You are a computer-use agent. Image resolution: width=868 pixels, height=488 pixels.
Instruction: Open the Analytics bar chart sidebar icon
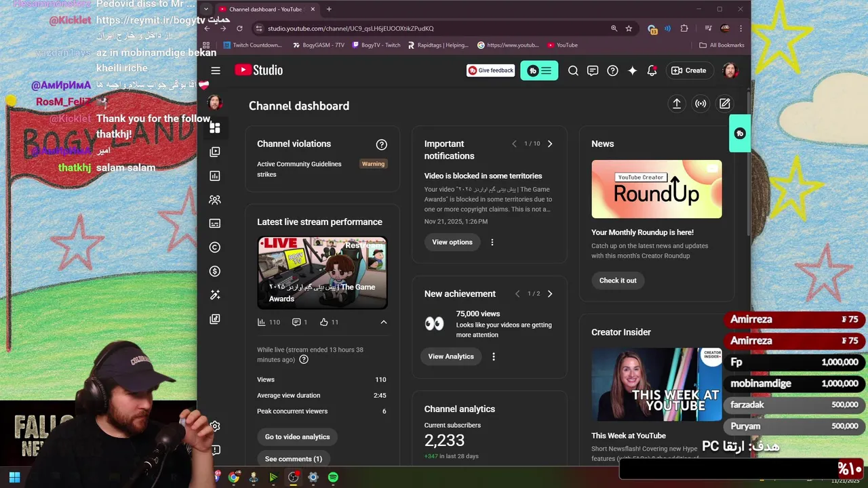click(x=215, y=176)
